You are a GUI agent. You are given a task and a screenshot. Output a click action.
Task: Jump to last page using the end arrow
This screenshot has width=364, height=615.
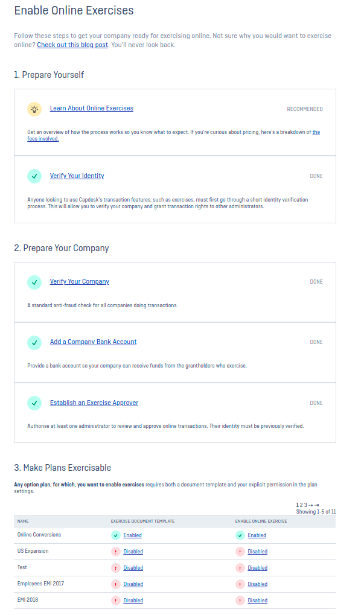[x=317, y=505]
